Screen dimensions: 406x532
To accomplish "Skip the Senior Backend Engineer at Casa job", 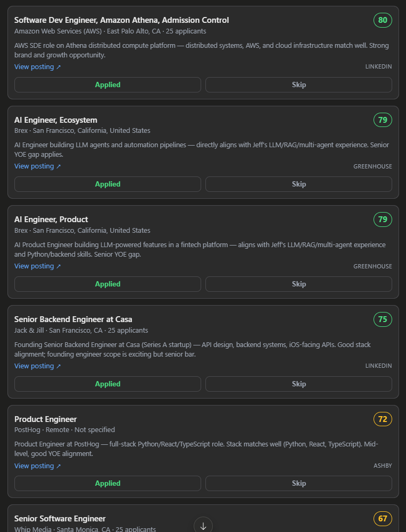I will (299, 384).
